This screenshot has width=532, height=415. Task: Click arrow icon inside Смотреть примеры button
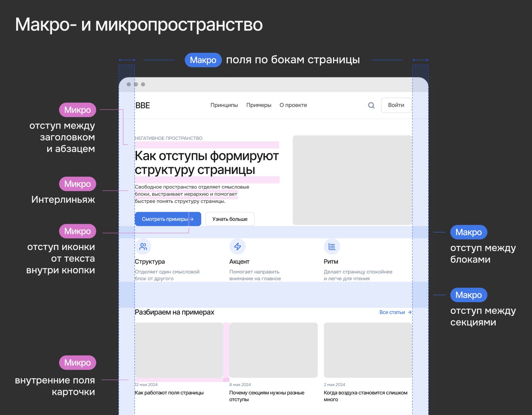click(x=191, y=219)
